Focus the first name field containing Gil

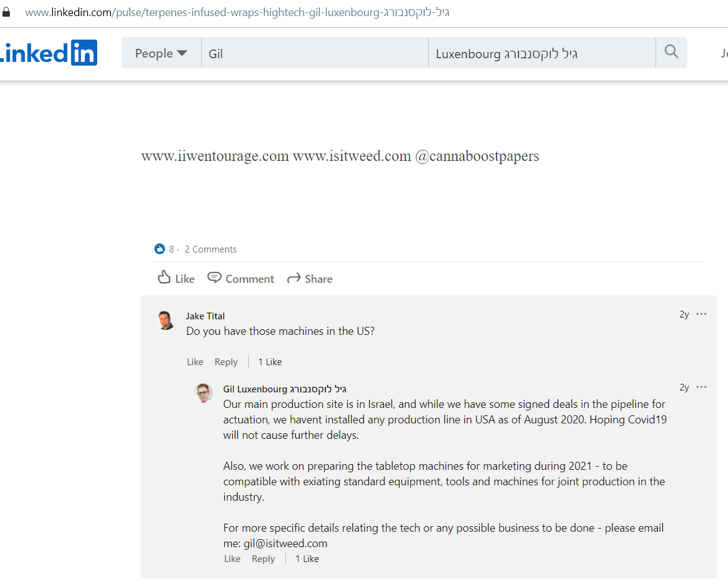314,53
